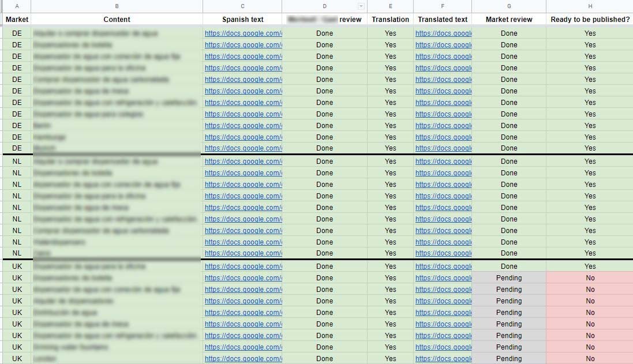
Task: Click the Market review header cell
Action: pos(509,19)
